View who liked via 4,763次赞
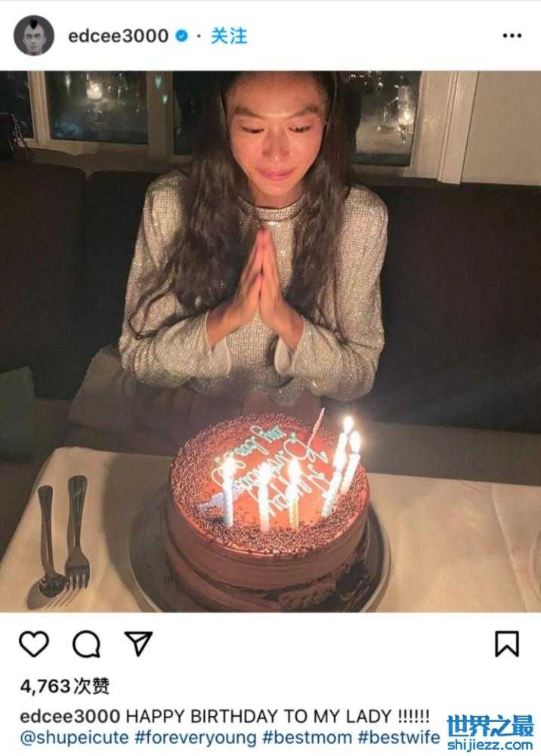The width and height of the screenshot is (541, 756). pos(64,686)
